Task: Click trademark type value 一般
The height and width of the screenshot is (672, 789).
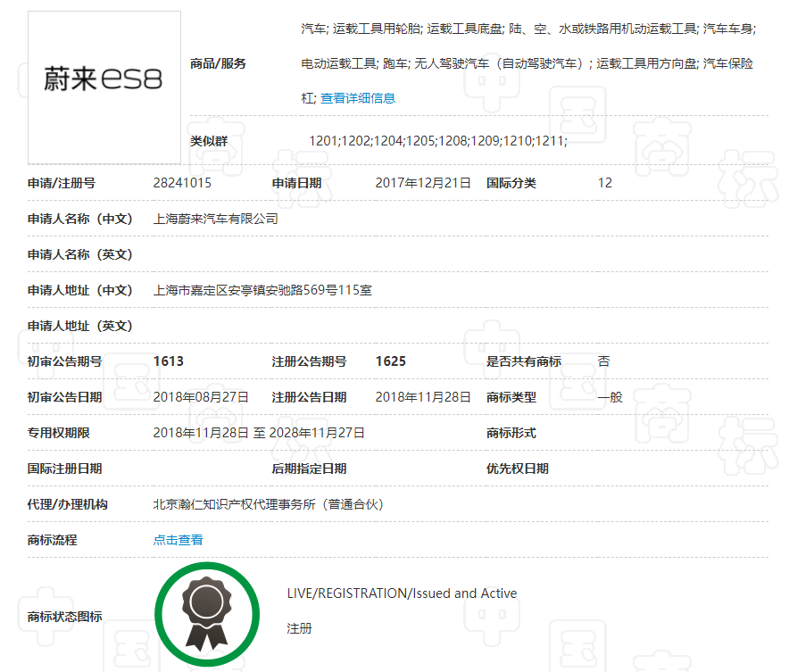Action: 610,397
